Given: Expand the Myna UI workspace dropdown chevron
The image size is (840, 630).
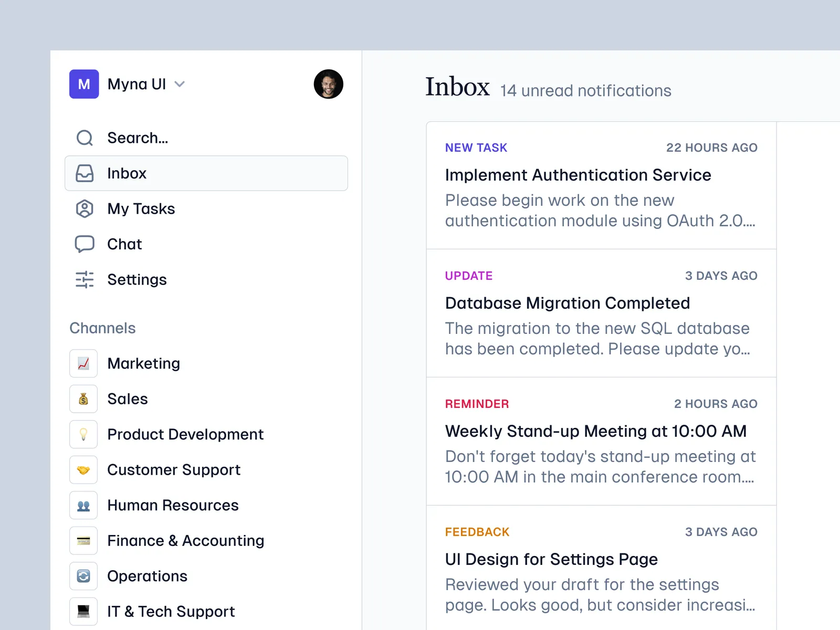Looking at the screenshot, I should (180, 84).
